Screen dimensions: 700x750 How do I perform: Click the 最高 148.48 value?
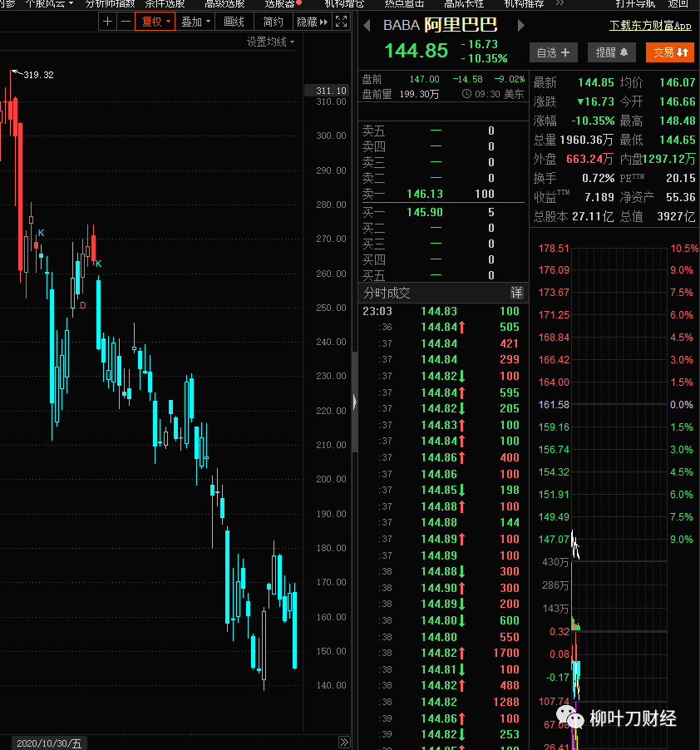click(677, 121)
